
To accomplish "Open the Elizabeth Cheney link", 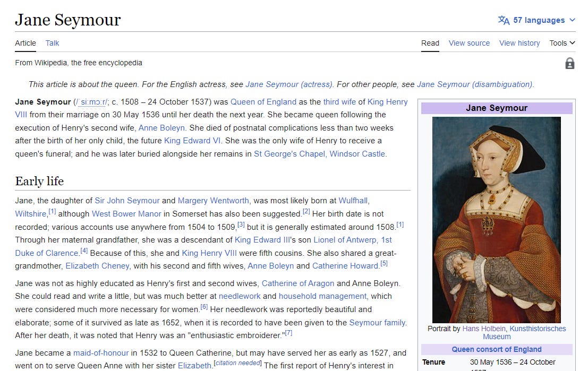I will coord(98,266).
